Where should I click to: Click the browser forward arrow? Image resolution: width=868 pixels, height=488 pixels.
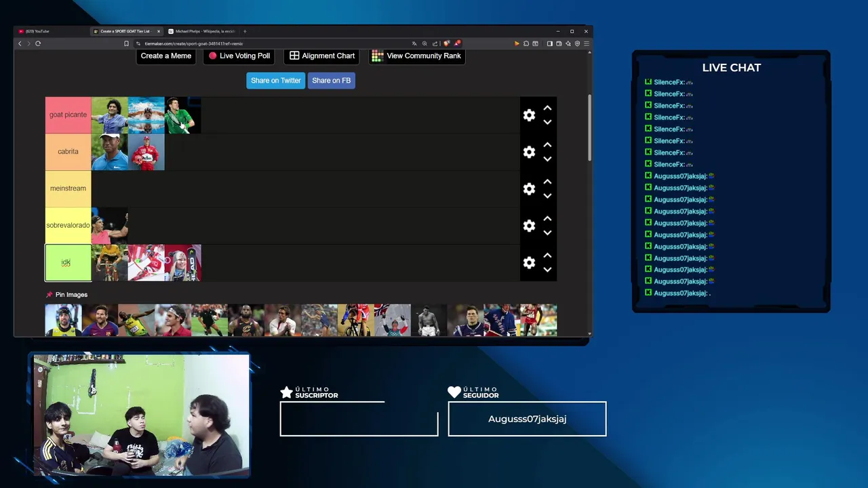[28, 43]
